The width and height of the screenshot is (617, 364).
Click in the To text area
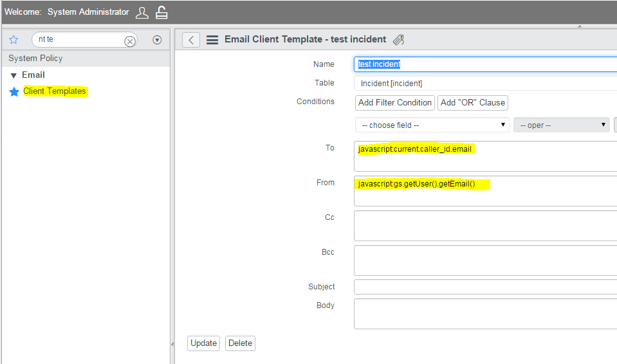point(485,156)
